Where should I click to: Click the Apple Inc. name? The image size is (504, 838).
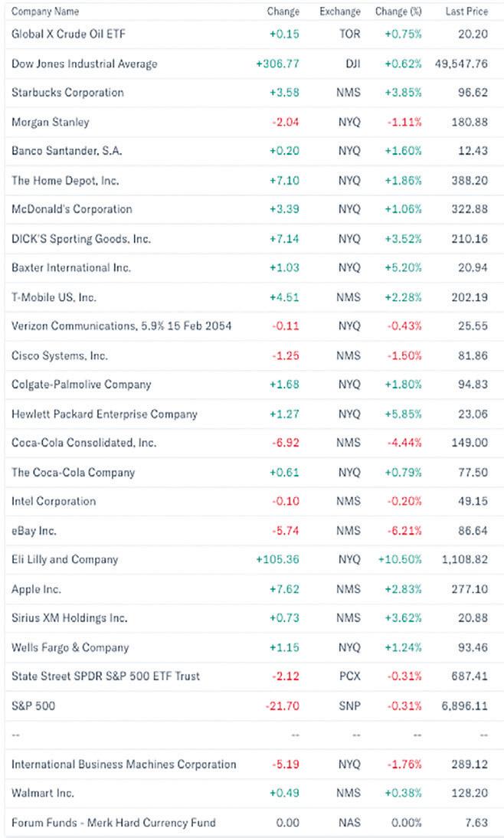click(36, 589)
